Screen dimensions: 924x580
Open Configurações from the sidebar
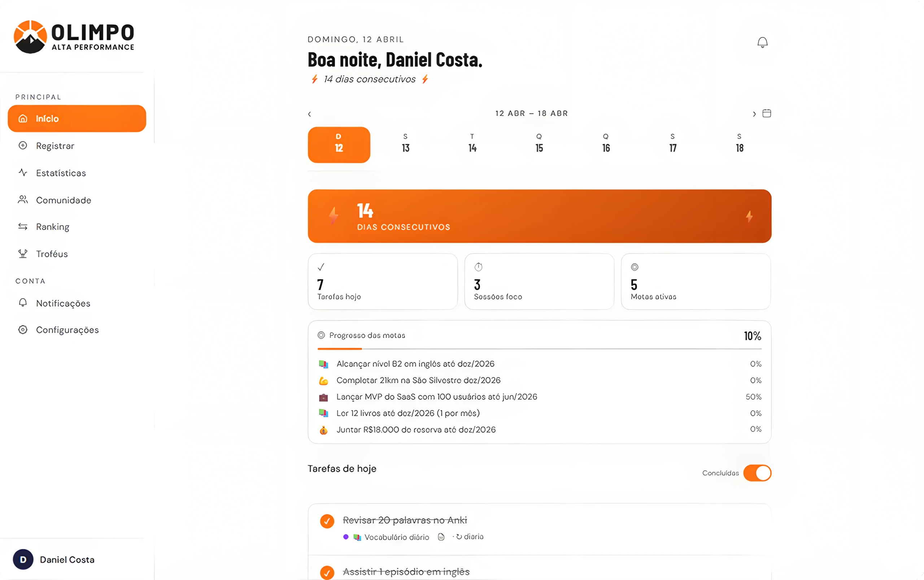click(67, 330)
